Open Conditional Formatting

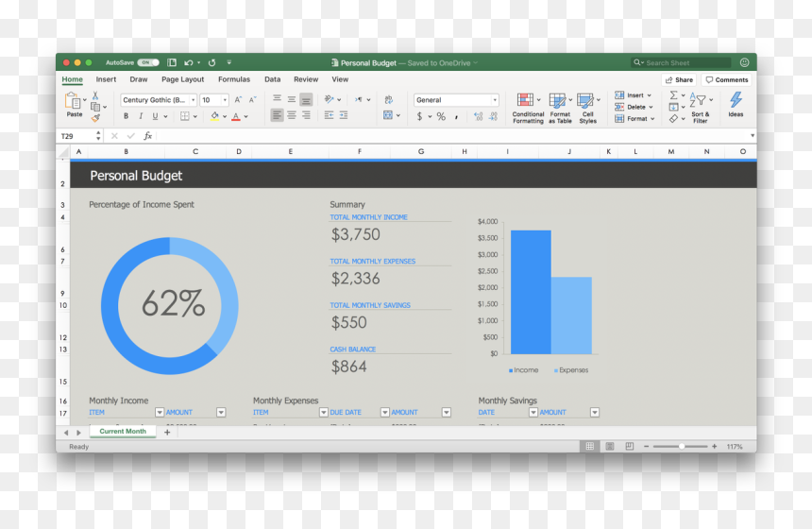pyautogui.click(x=528, y=108)
